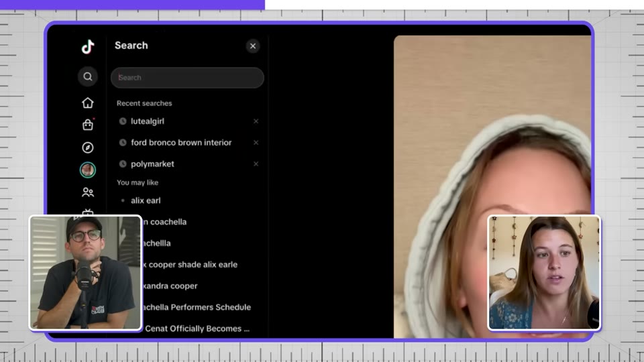Go to Home via house icon
Screen dimensions: 644x362
87,103
